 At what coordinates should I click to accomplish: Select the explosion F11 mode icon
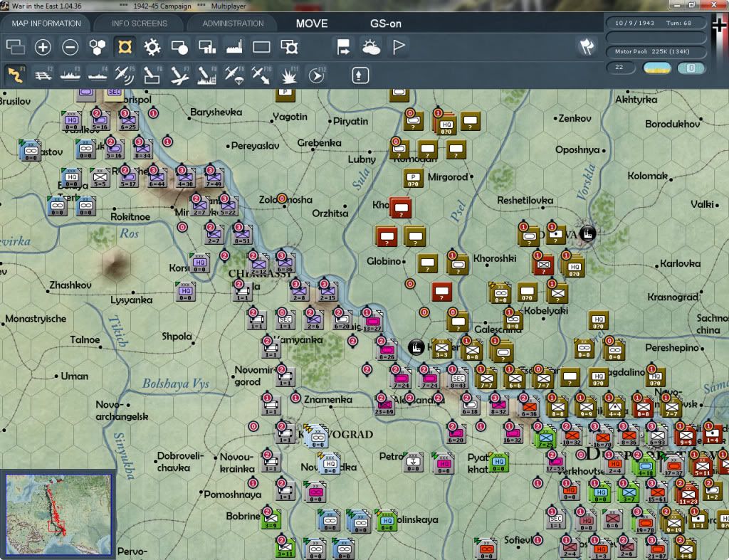pos(289,75)
